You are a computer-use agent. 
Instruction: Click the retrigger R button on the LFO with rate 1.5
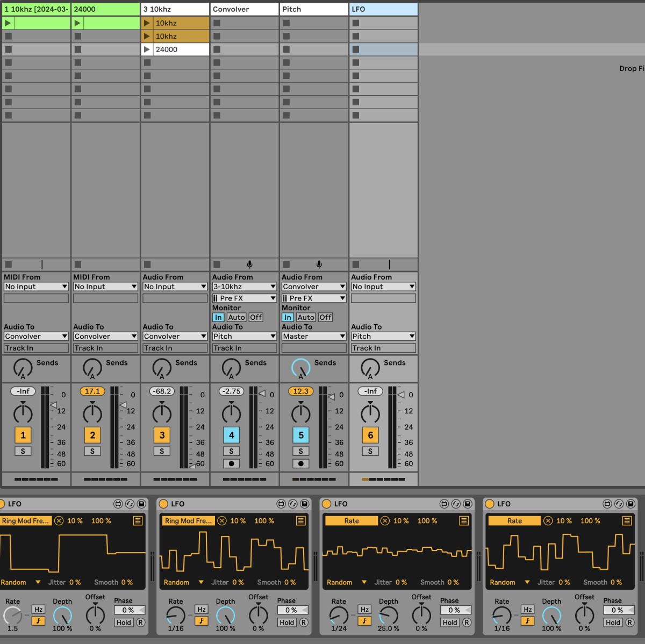[140, 622]
